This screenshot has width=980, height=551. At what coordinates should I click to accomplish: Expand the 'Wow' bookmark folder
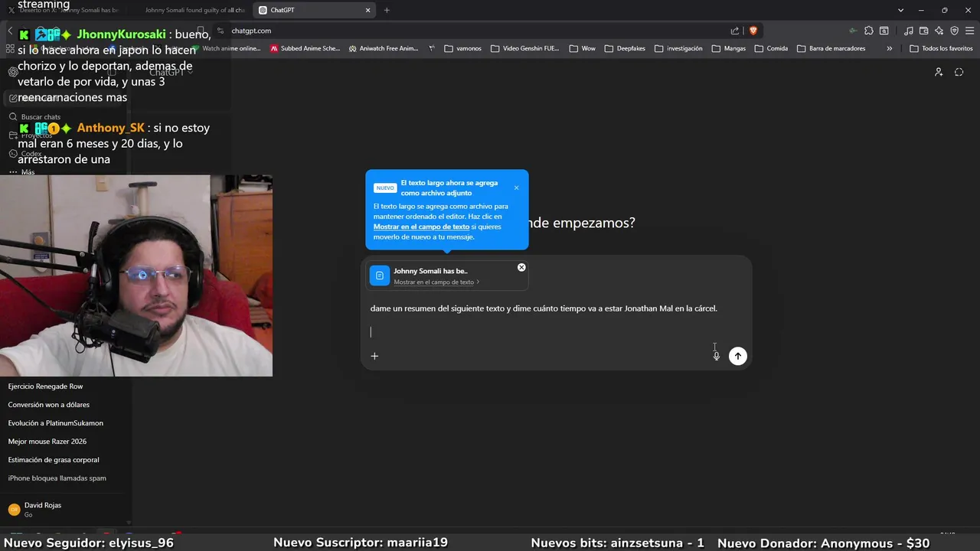click(x=582, y=48)
